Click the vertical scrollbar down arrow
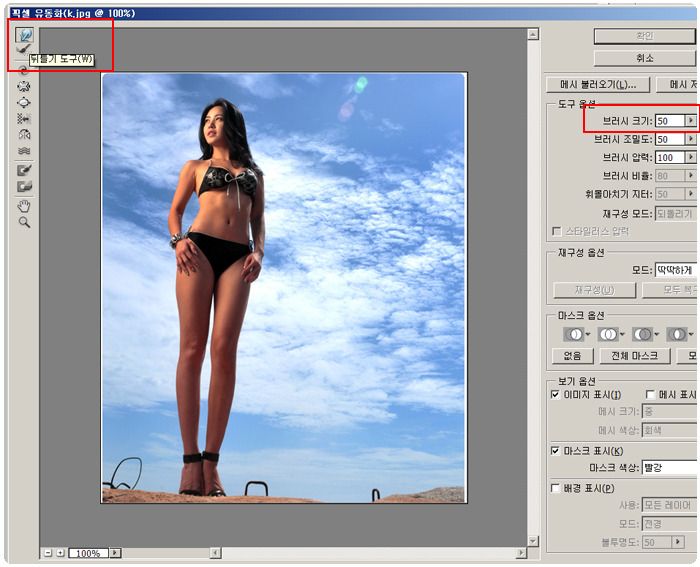This screenshot has height=567, width=700. tap(533, 541)
